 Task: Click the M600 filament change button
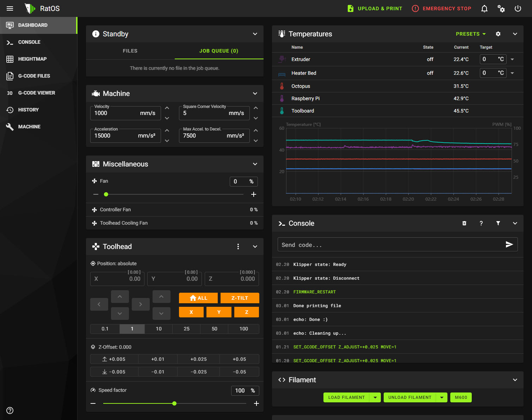(x=461, y=397)
